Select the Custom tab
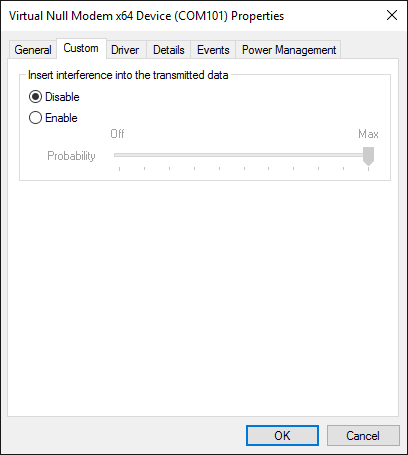The height and width of the screenshot is (455, 408). [81, 48]
